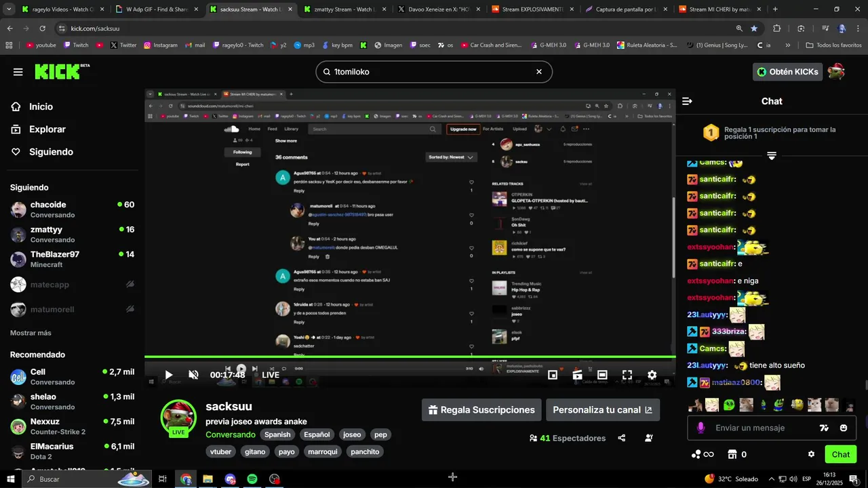Open File Explorer from the taskbar
Screen dimensions: 868x488
coord(208,479)
